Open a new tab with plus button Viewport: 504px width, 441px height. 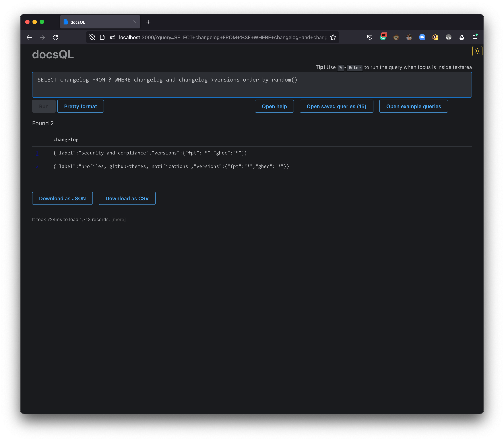coord(148,22)
